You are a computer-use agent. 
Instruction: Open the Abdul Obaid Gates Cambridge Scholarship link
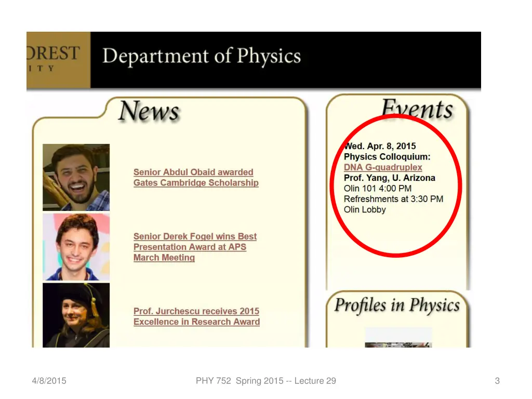(x=195, y=177)
